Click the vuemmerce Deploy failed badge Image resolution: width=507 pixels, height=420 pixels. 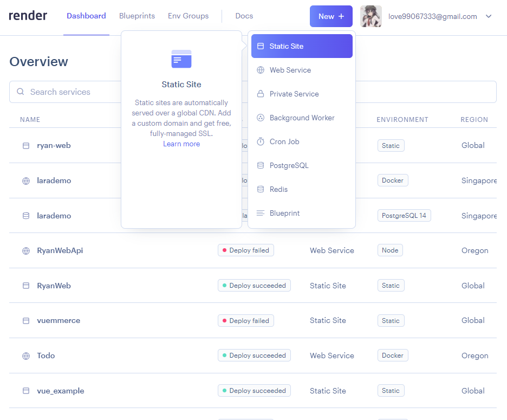pyautogui.click(x=246, y=321)
